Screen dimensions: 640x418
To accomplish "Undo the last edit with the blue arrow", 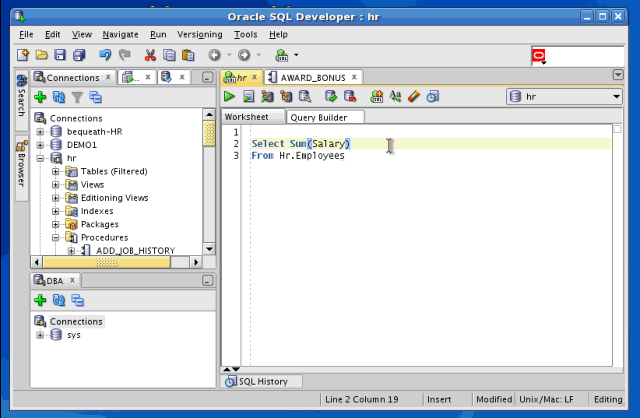I will [x=105, y=55].
